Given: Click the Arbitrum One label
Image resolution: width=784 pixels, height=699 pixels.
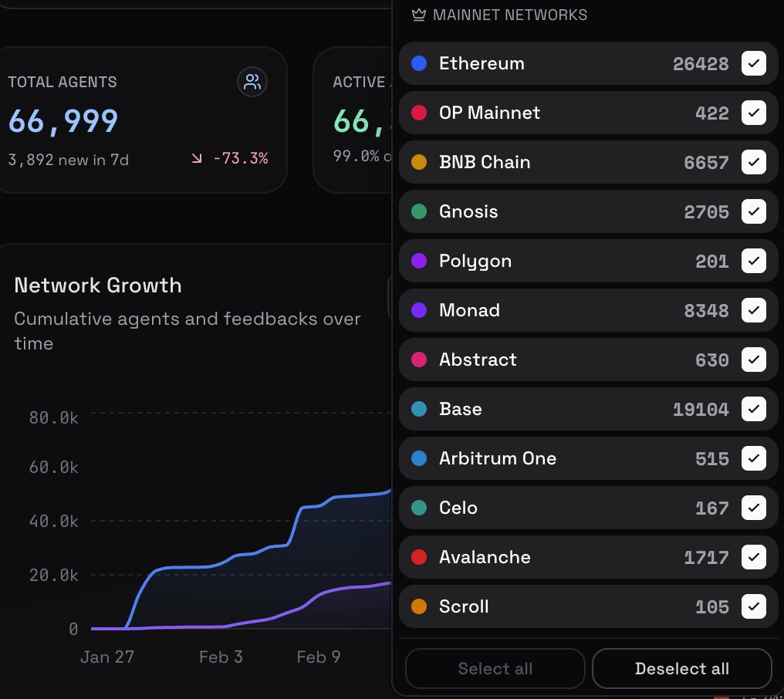Looking at the screenshot, I should pos(498,458).
